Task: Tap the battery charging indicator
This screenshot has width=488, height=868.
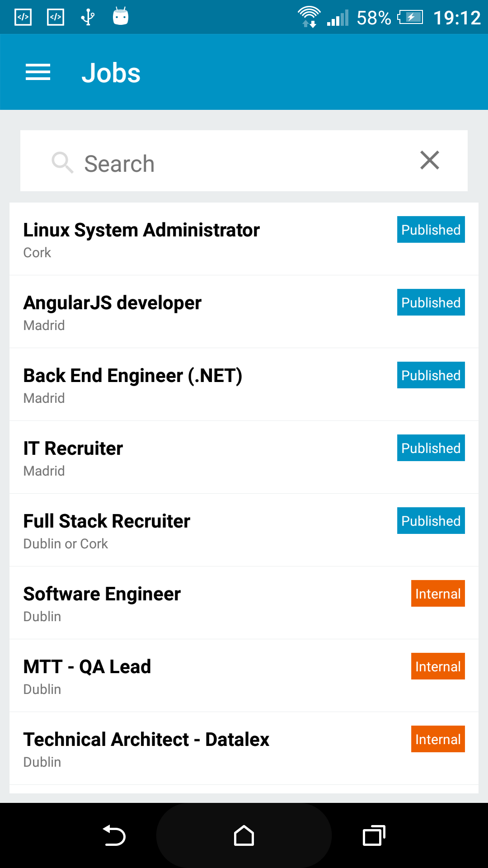Action: [x=410, y=18]
